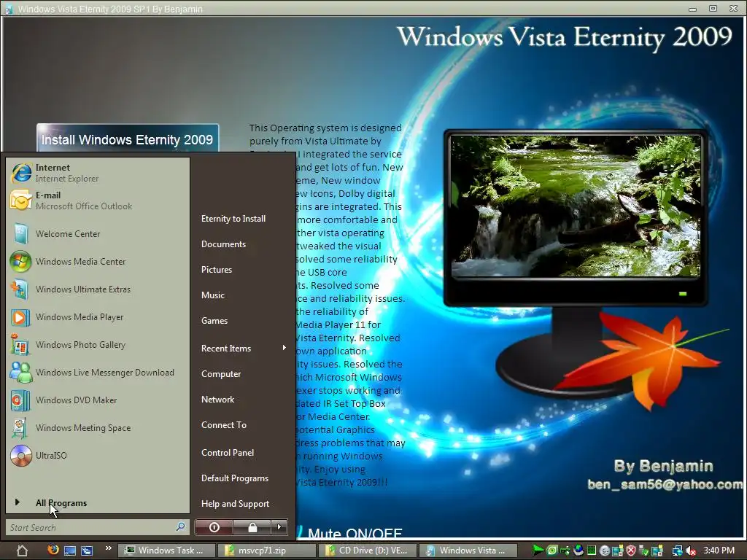Image resolution: width=747 pixels, height=560 pixels.
Task: Open Windows Photo Gallery
Action: point(98,344)
